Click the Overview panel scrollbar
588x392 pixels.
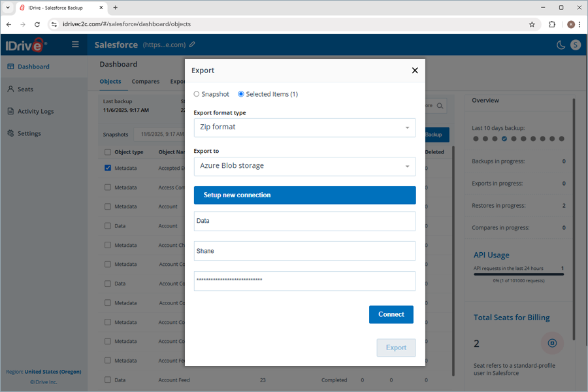tap(574, 219)
